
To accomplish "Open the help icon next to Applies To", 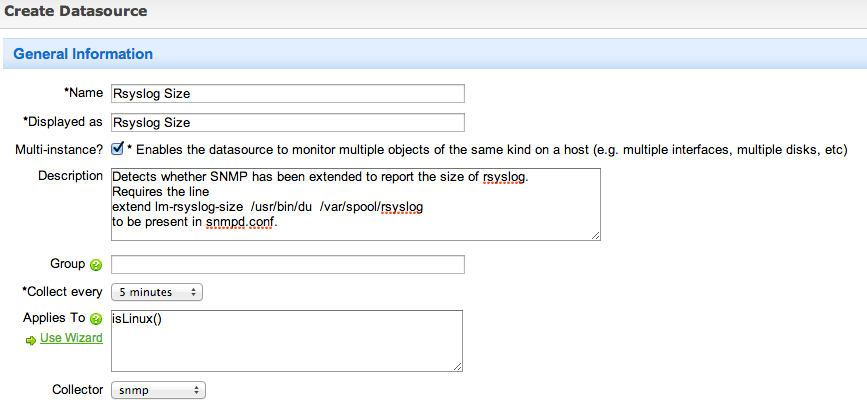I will 96,319.
